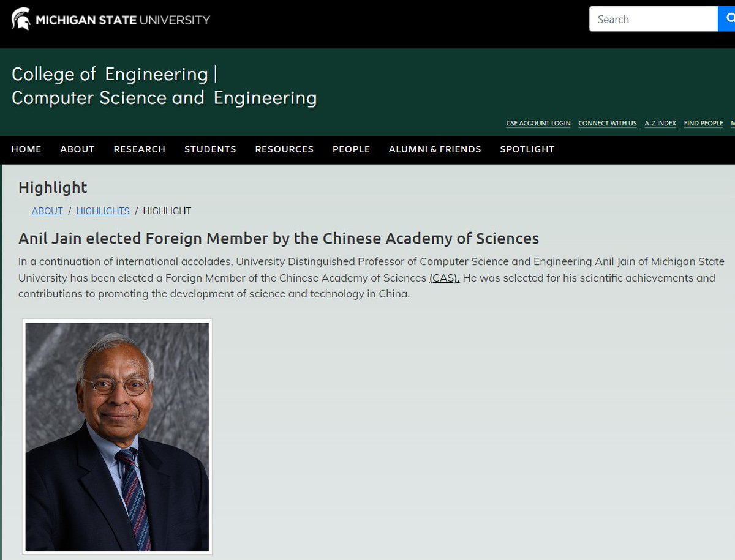Viewport: 735px width, 560px height.
Task: Follow the Connect With Us link
Action: coord(607,124)
